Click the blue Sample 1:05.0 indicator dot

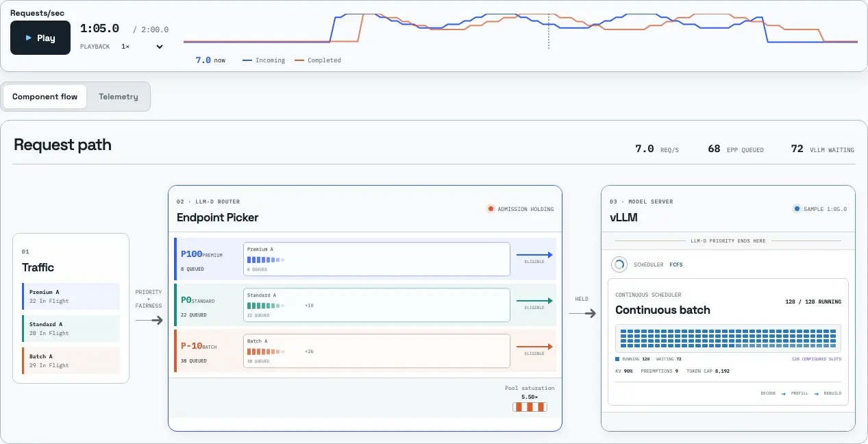[796, 209]
